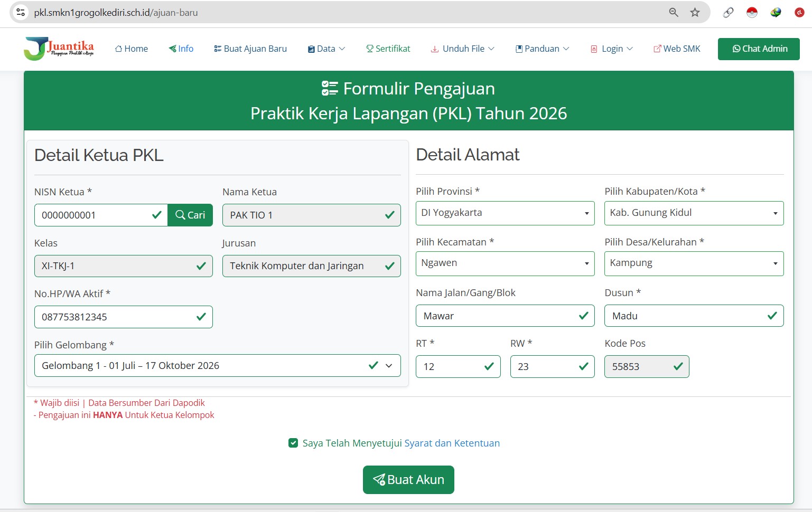Open the Indonesian flag extension icon
812x512 pixels.
coord(752,12)
